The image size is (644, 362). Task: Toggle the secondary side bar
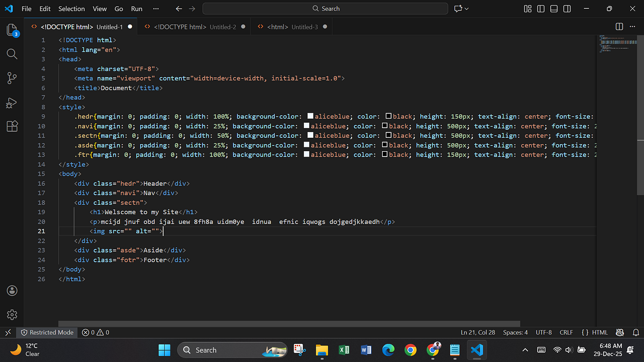(x=568, y=9)
